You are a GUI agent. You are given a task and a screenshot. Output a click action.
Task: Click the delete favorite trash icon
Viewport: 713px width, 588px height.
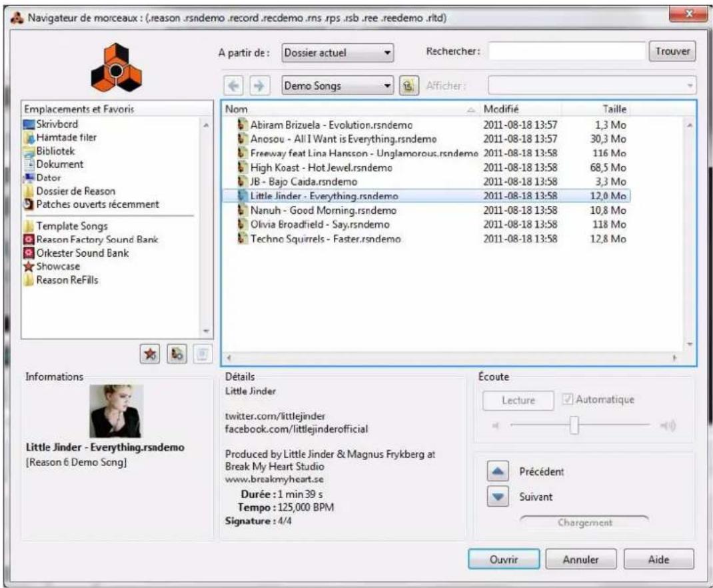(x=203, y=354)
